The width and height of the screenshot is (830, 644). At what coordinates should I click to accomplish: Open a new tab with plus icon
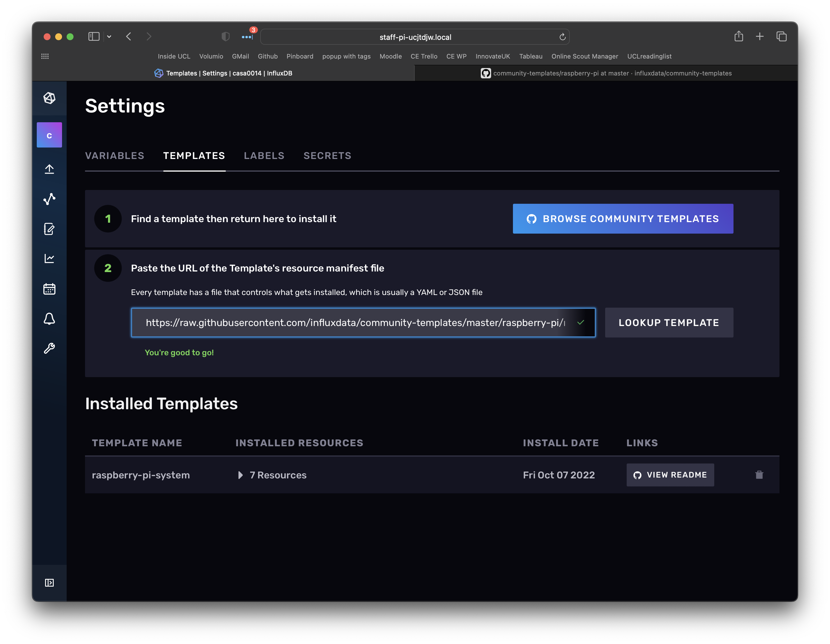pyautogui.click(x=760, y=36)
